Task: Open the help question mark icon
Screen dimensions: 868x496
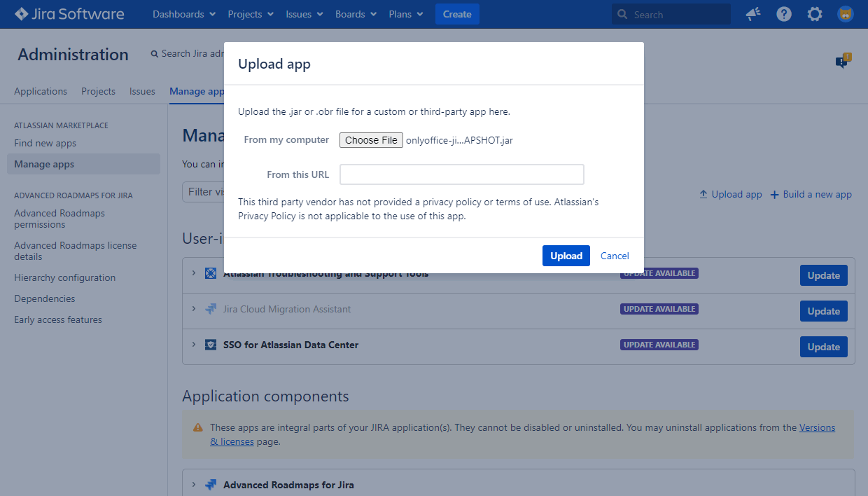Action: (784, 14)
